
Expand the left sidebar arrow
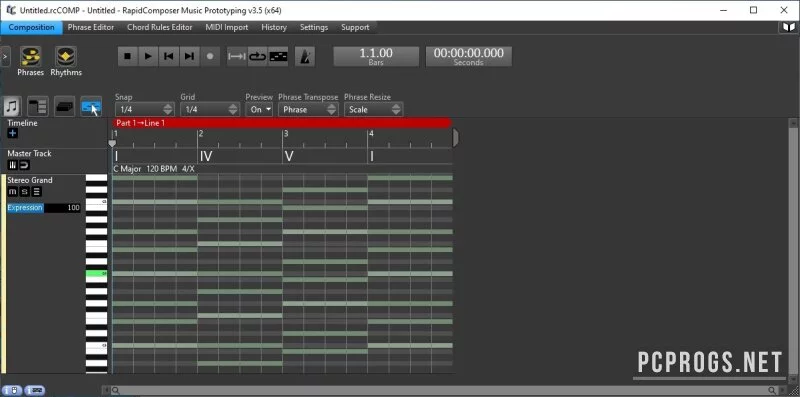pos(5,57)
